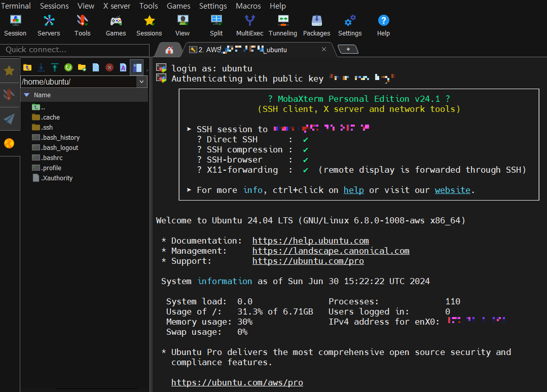Image resolution: width=547 pixels, height=392 pixels.
Task: Select the .bashrc file
Action: click(47, 158)
